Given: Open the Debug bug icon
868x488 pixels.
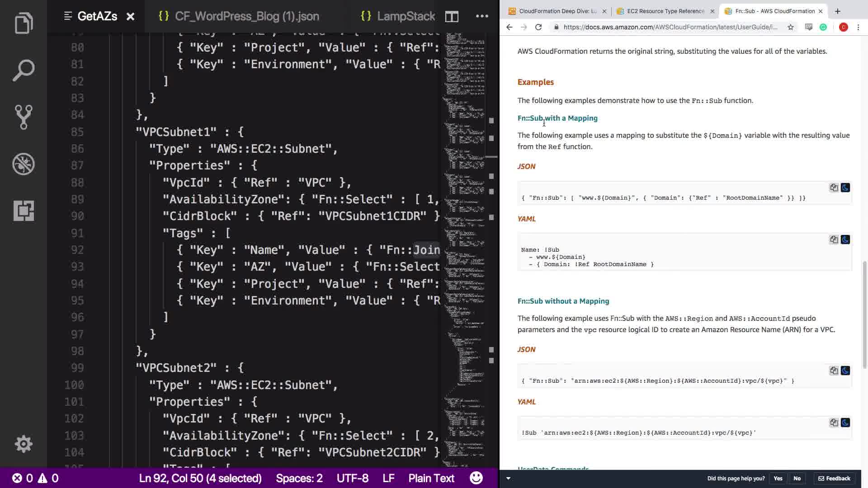Looking at the screenshot, I should [x=24, y=164].
